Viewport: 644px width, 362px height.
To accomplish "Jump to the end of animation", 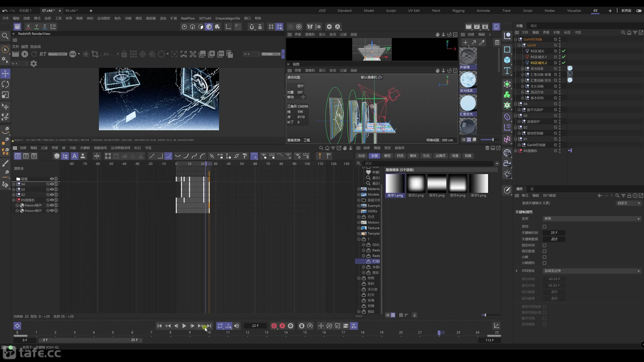I will click(x=209, y=326).
